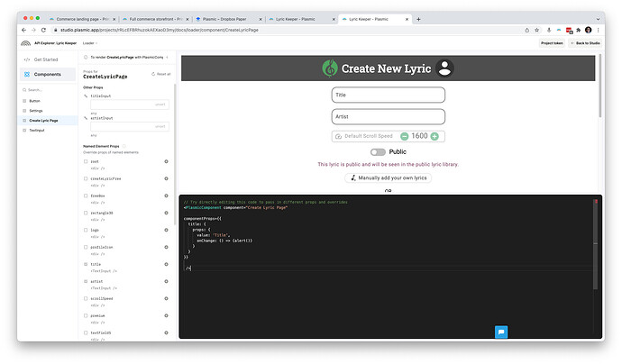
Task: Open the Plasmic extension icon in toolbar
Action: coord(559,30)
